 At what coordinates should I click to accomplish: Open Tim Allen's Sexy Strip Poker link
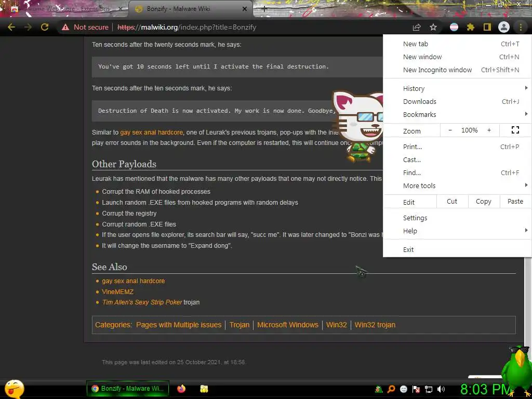pyautogui.click(x=142, y=302)
